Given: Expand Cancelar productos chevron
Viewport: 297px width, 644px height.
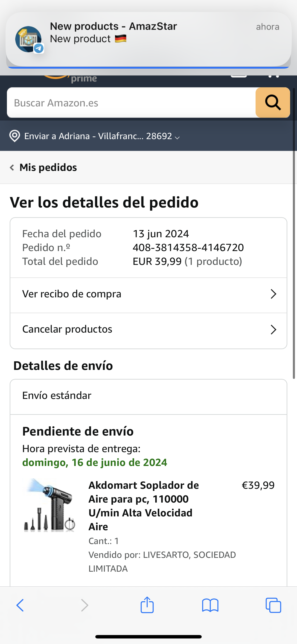Looking at the screenshot, I should [x=273, y=330].
